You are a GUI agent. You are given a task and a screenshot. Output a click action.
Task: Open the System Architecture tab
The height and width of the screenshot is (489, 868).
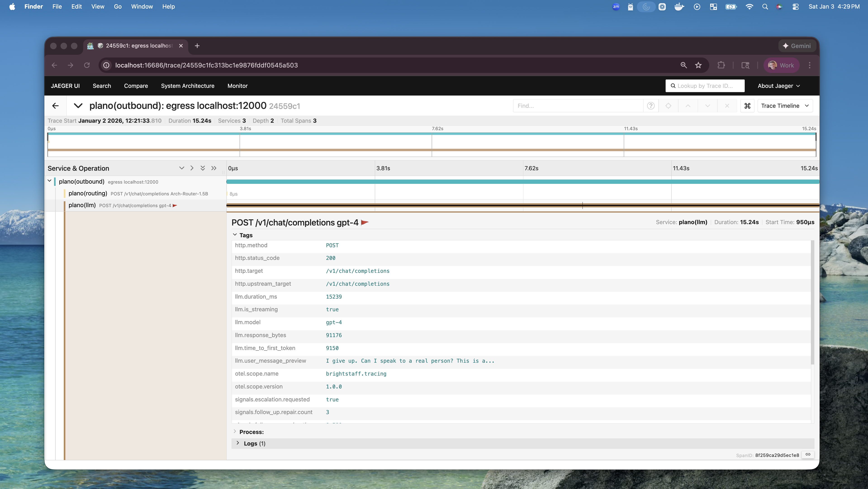(x=187, y=86)
